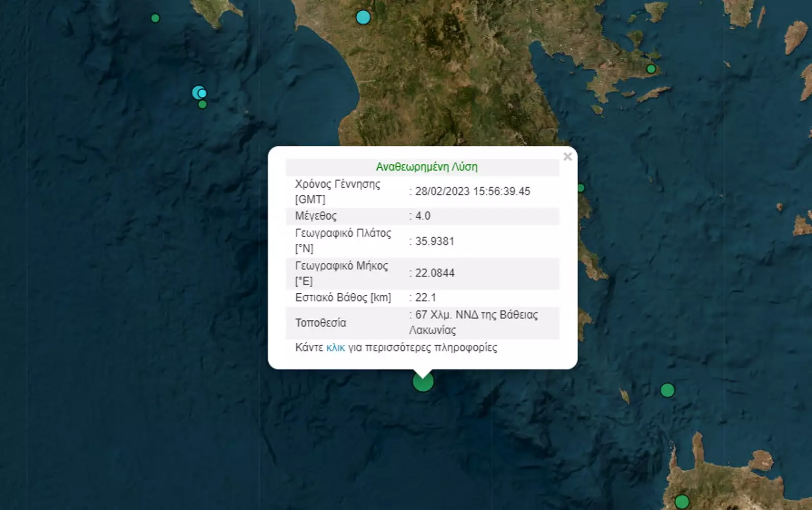Image resolution: width=812 pixels, height=510 pixels.
Task: Click the "Μέγεθος" row label
Action: pyautogui.click(x=316, y=216)
